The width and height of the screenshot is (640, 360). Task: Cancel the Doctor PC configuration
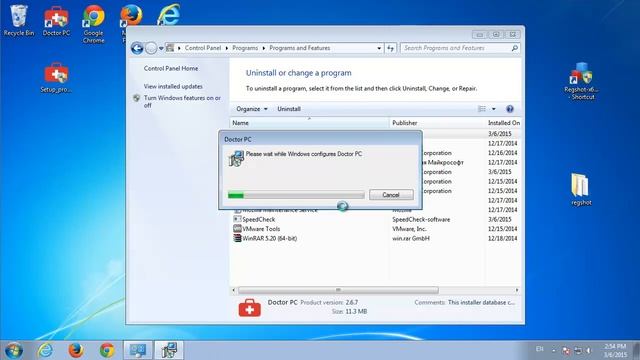391,195
